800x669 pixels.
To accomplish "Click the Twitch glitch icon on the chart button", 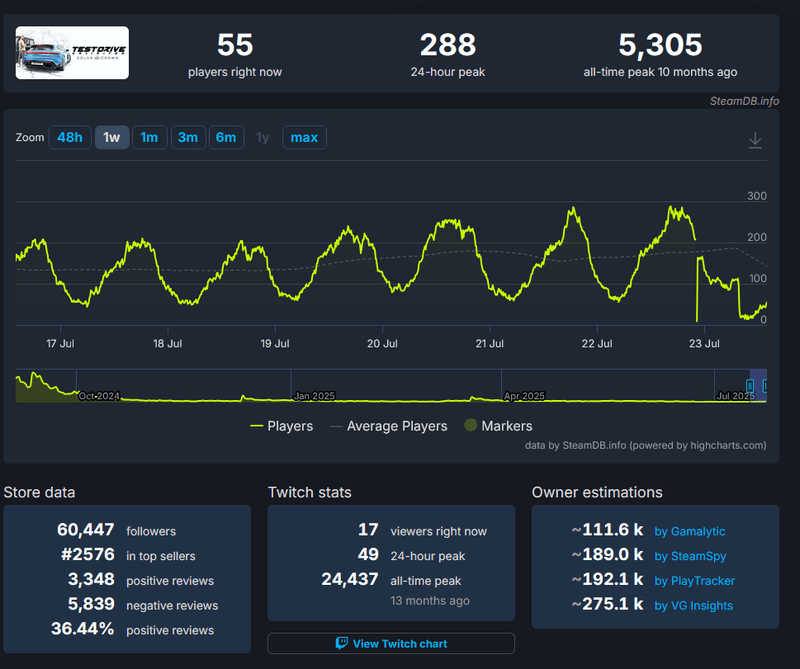I will click(340, 643).
